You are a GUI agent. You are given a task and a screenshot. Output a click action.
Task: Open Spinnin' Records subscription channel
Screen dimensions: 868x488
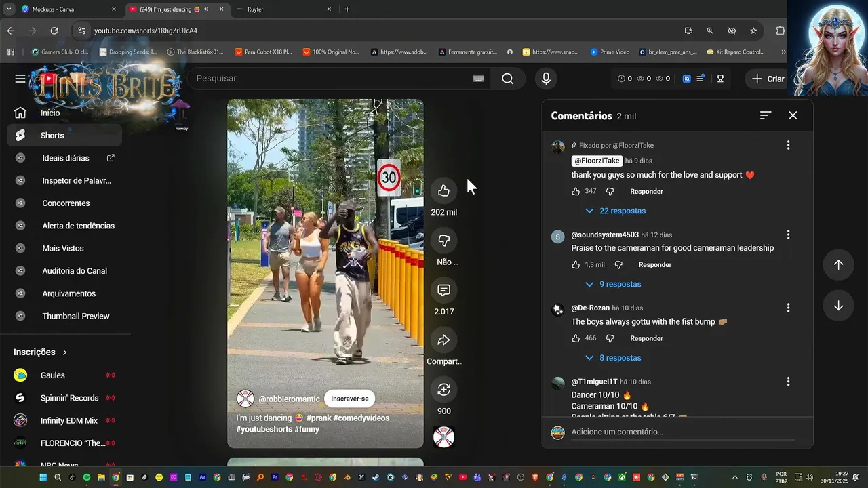64,398
